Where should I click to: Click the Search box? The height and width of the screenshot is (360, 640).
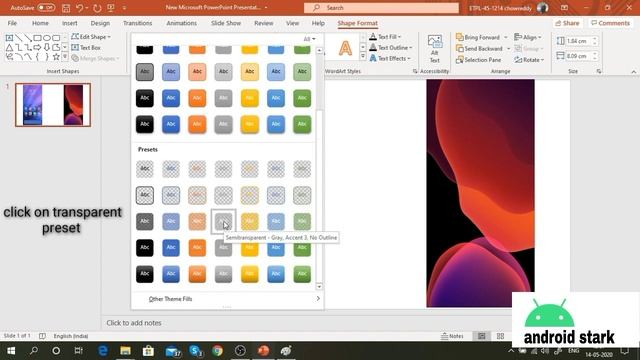381,8
